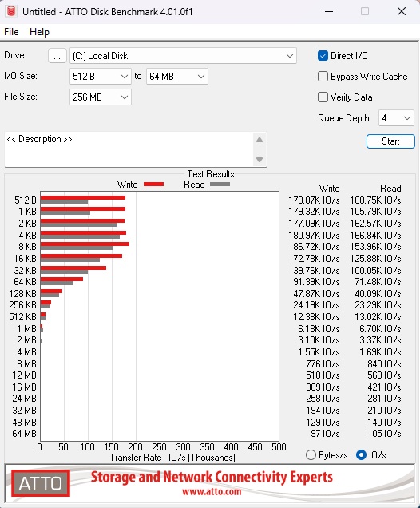Open the Queue Depth dropdown

[396, 118]
